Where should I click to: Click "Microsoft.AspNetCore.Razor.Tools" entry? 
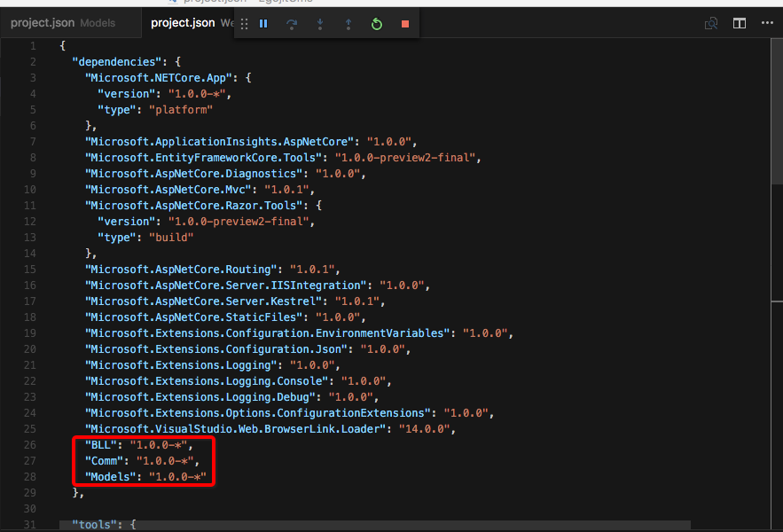[193, 206]
